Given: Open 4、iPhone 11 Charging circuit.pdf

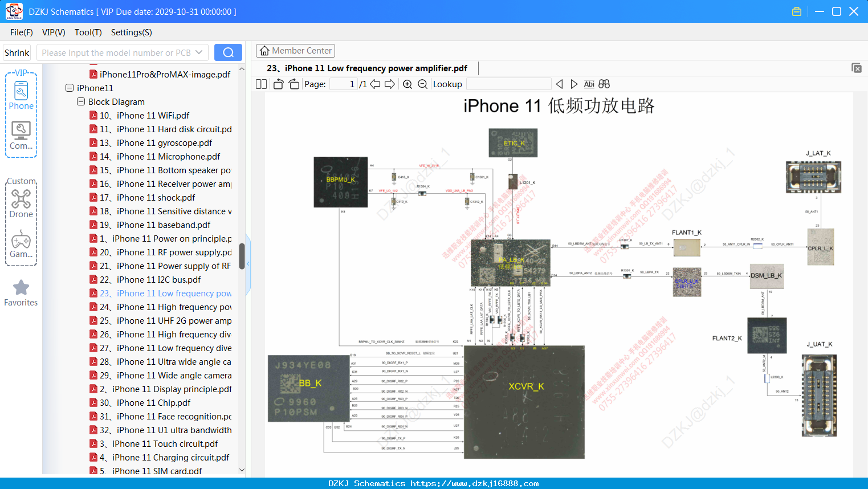Looking at the screenshot, I should [165, 457].
